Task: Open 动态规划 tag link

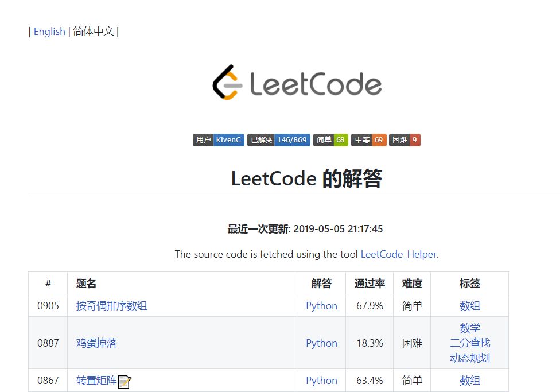Action: tap(470, 358)
